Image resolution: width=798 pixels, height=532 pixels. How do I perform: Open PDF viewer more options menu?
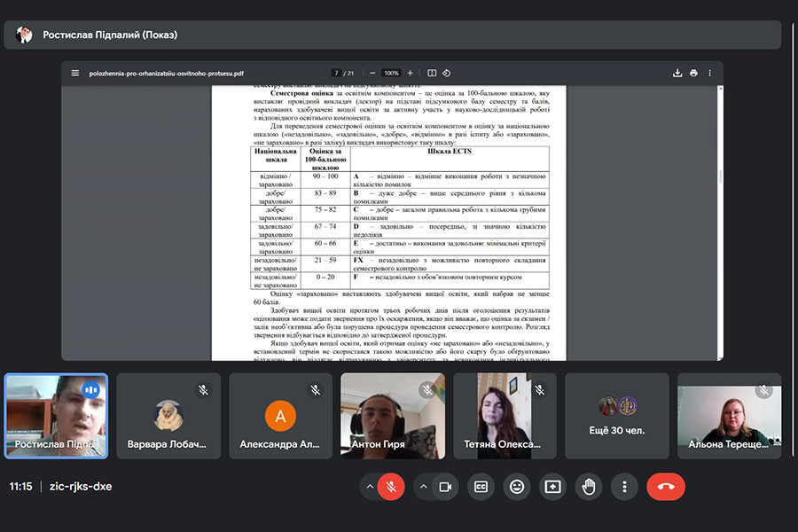(x=710, y=73)
